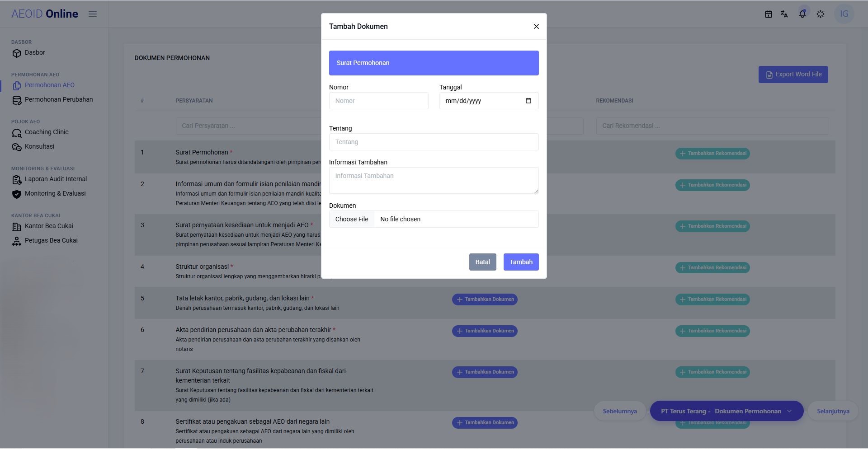Screen dimensions: 868x449
Task: Click Tambahkan Rekomendasi for row 2
Action: (712, 185)
